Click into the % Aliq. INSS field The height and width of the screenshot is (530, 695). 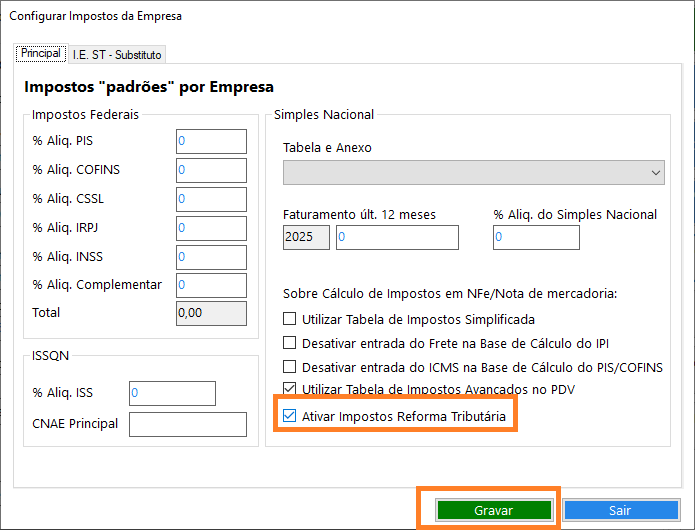pos(211,257)
